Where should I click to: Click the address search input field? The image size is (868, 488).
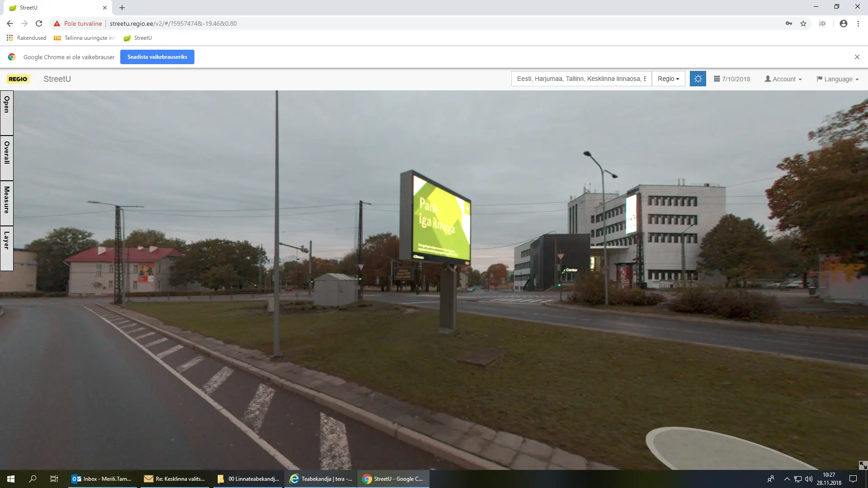(x=581, y=79)
